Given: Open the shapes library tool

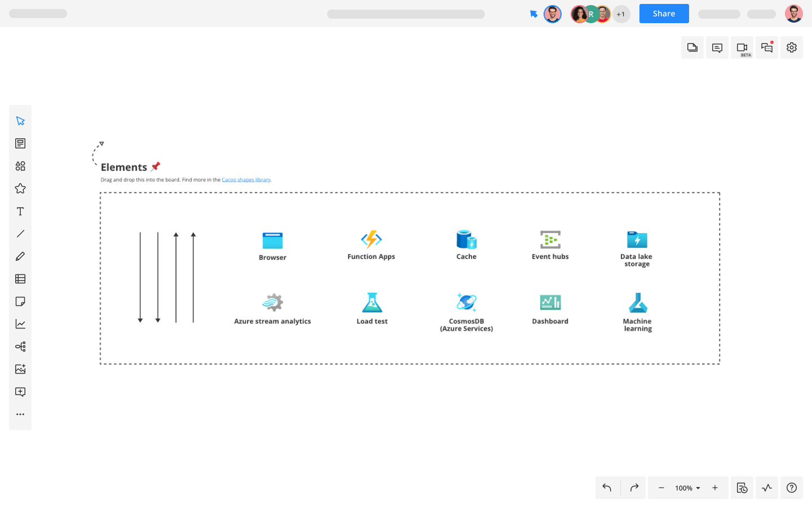Looking at the screenshot, I should [x=20, y=166].
